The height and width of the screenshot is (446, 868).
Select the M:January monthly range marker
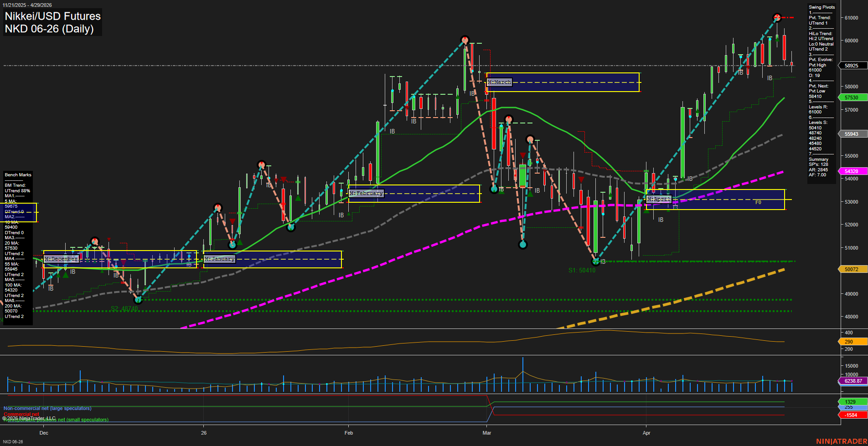coord(219,259)
